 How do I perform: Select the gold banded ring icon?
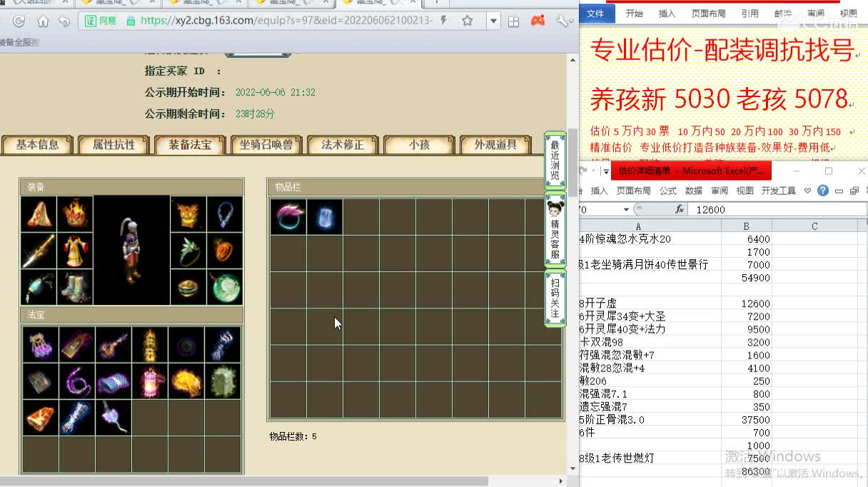tap(188, 287)
